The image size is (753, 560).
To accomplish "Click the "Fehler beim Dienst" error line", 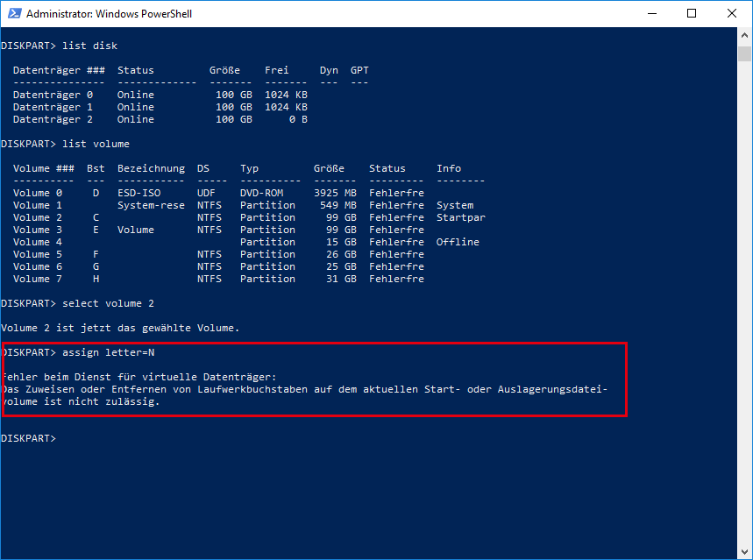I will (139, 377).
